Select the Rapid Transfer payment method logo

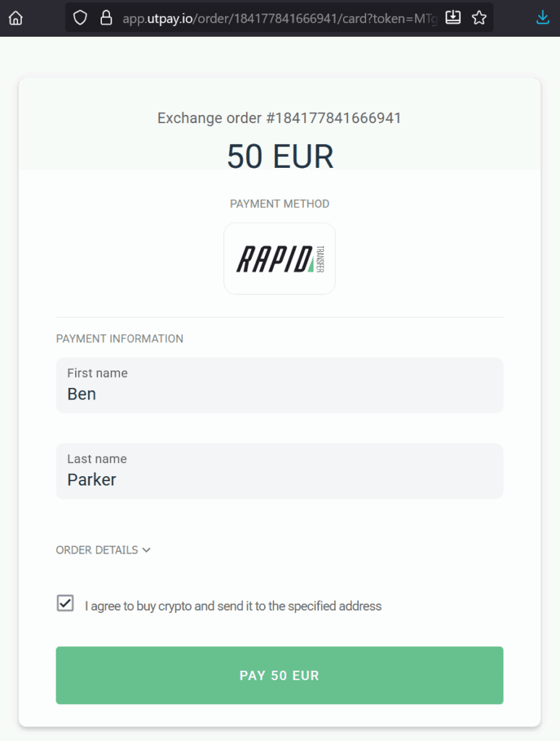point(279,258)
